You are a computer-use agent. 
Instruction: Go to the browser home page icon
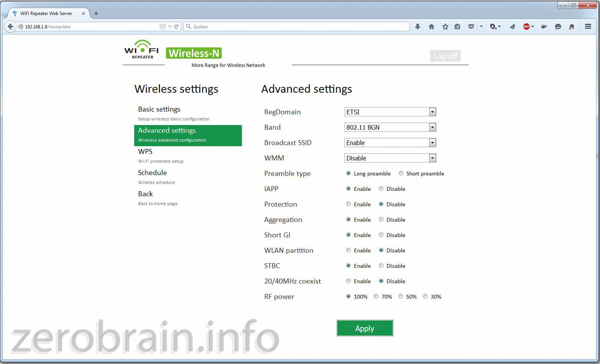(x=431, y=27)
